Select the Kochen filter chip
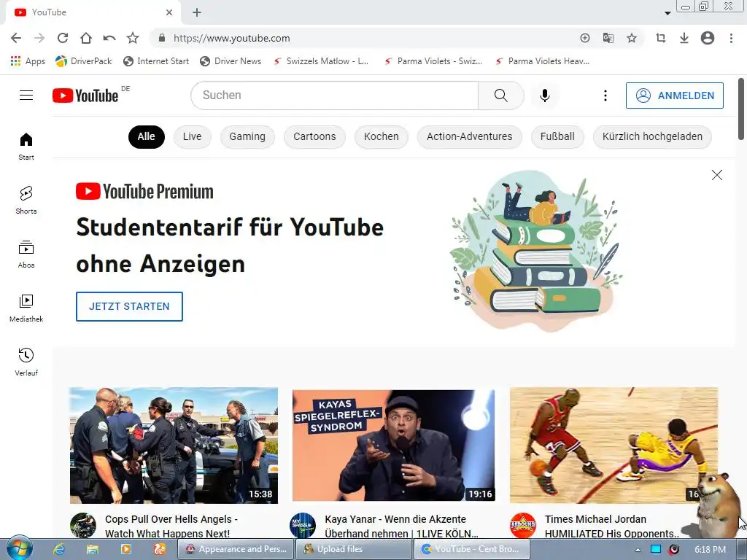 tap(381, 136)
